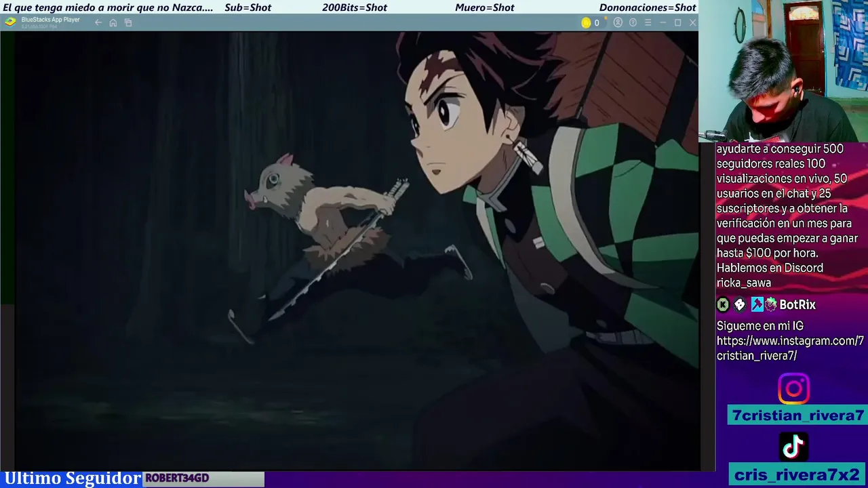Click the coin count '0' in BlueStacks bar
The height and width of the screenshot is (488, 868).
(x=597, y=22)
